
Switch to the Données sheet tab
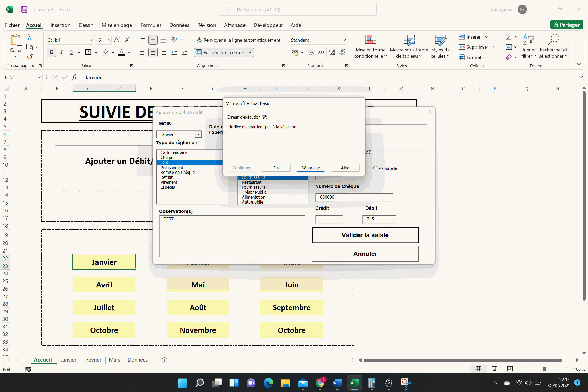(137, 360)
